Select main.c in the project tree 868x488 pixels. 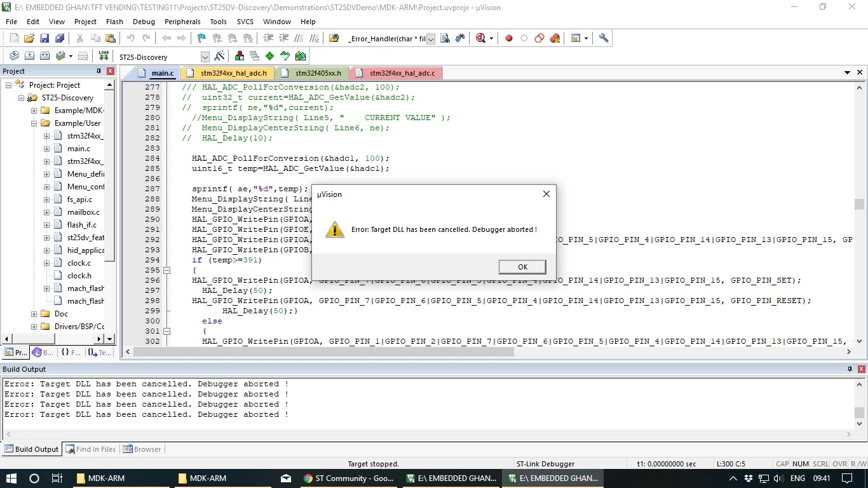click(x=79, y=149)
